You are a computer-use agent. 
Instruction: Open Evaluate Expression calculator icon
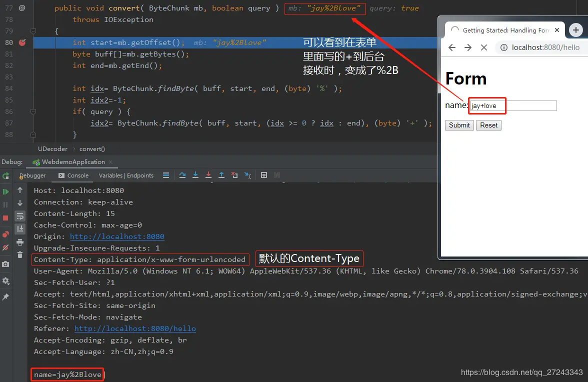[264, 175]
